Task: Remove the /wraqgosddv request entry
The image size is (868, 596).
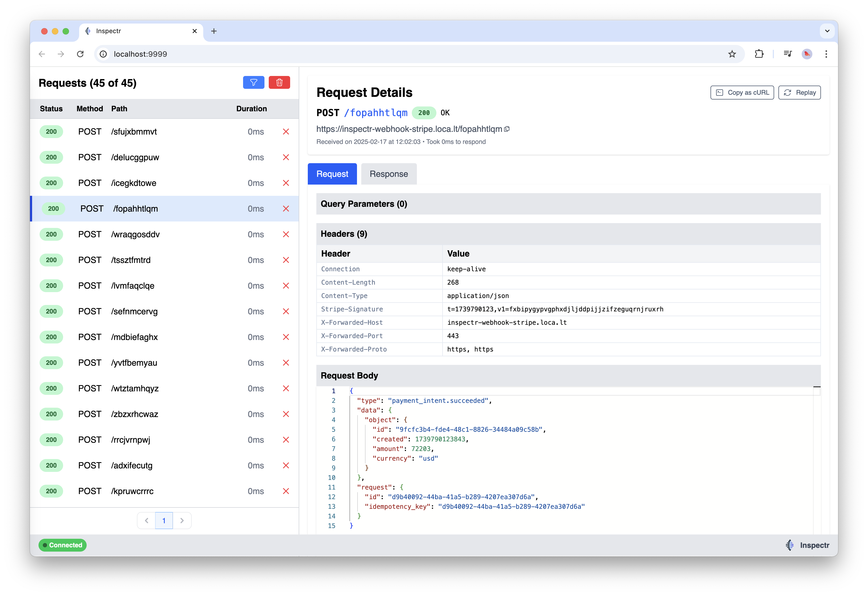Action: point(286,234)
